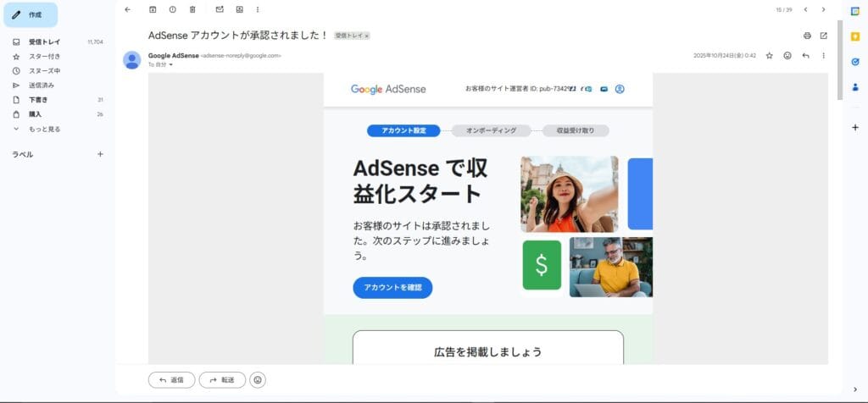This screenshot has height=403, width=868.
Task: Expand もっと見る in the sidebar
Action: [x=44, y=129]
